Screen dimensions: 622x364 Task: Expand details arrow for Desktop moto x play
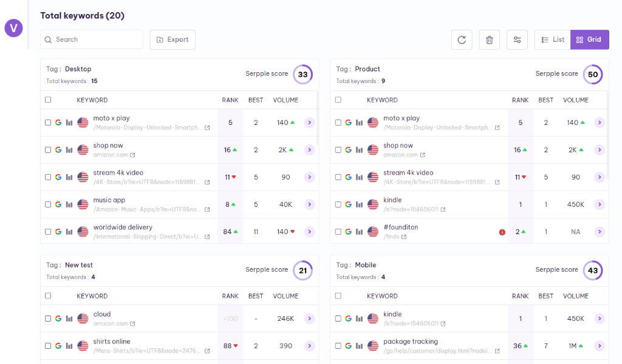coord(309,123)
